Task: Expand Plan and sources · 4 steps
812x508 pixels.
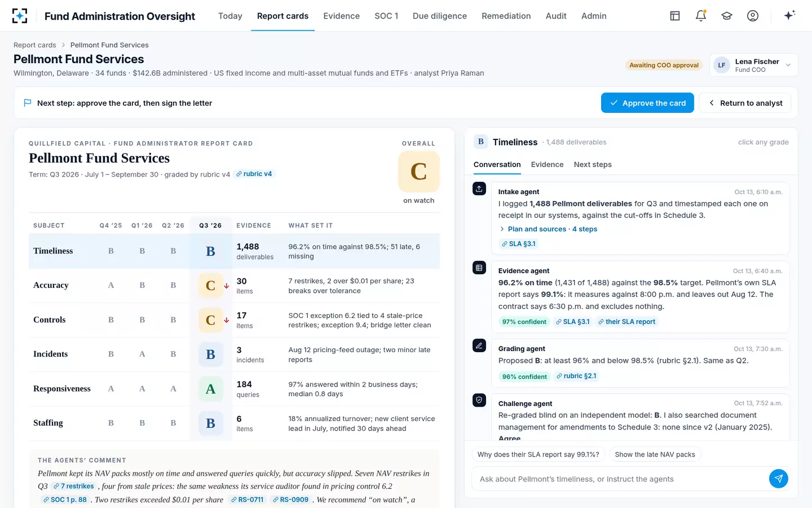Action: (548, 229)
